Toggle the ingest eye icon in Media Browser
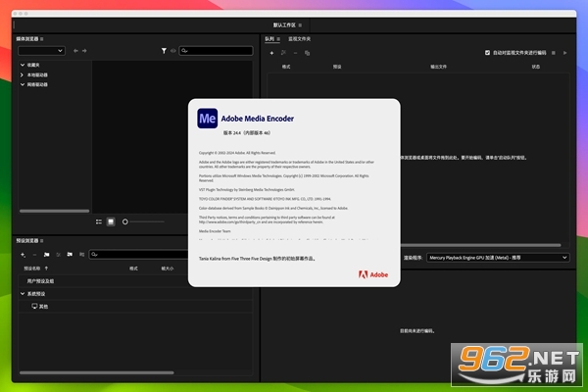Image resolution: width=588 pixels, height=392 pixels. click(x=172, y=51)
